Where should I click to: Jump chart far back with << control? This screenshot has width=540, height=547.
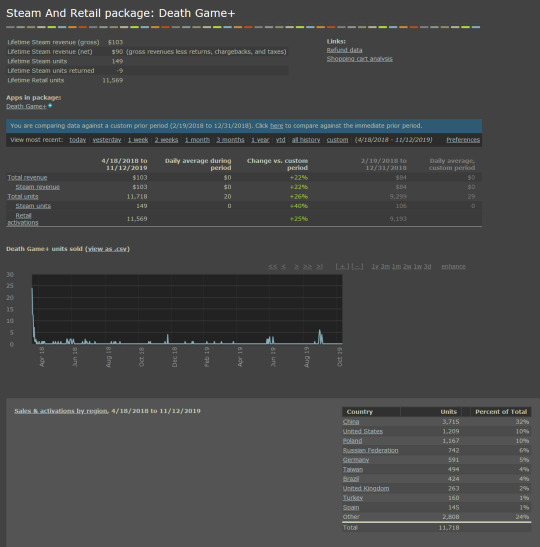click(x=272, y=267)
